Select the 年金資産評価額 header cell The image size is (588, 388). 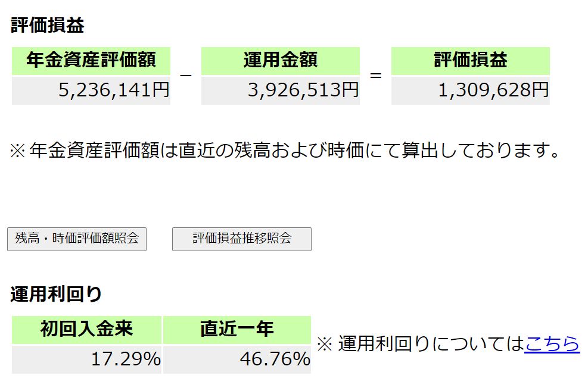pyautogui.click(x=91, y=61)
